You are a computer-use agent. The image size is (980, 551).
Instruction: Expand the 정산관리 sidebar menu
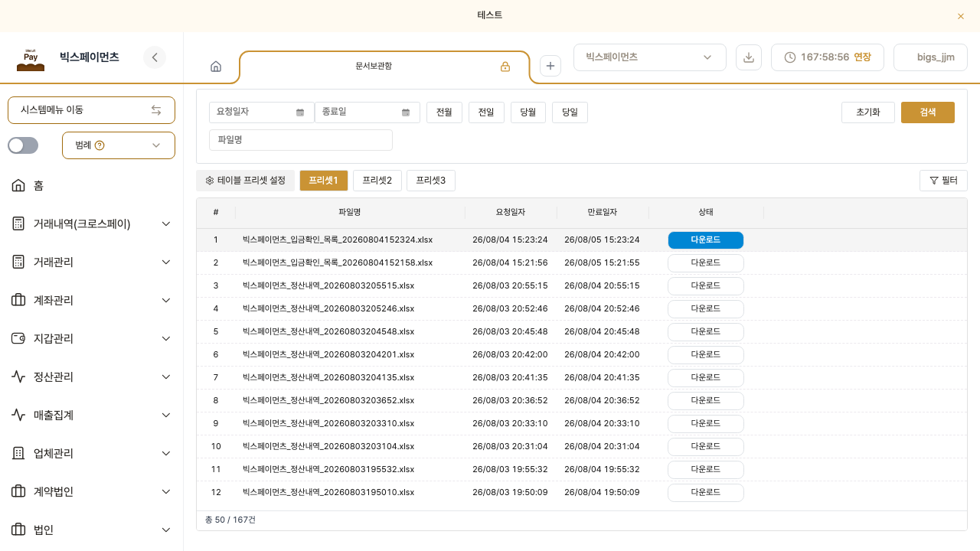coord(92,377)
